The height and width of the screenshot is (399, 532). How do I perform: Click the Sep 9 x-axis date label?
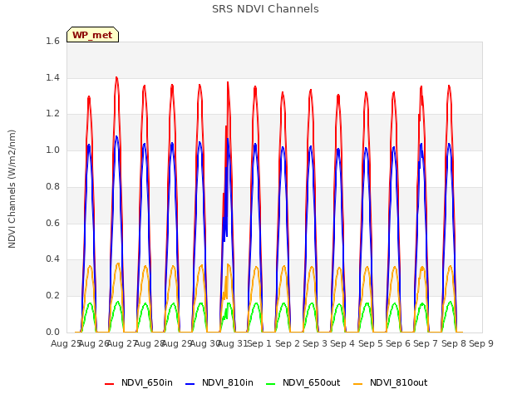tap(481, 343)
